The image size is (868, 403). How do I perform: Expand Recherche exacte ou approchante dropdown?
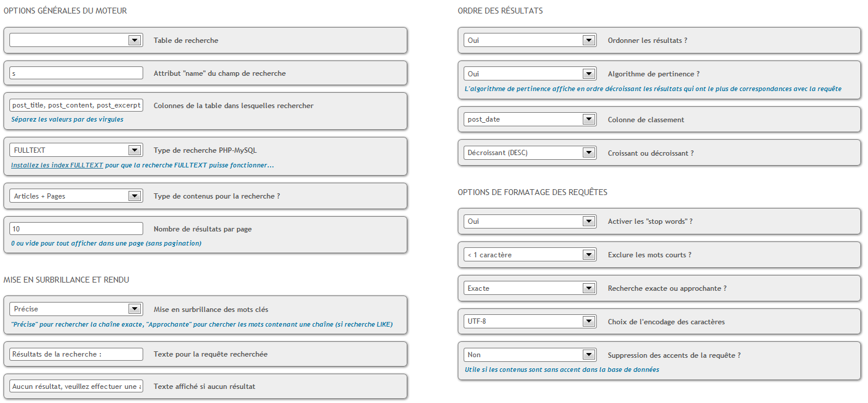click(x=530, y=288)
